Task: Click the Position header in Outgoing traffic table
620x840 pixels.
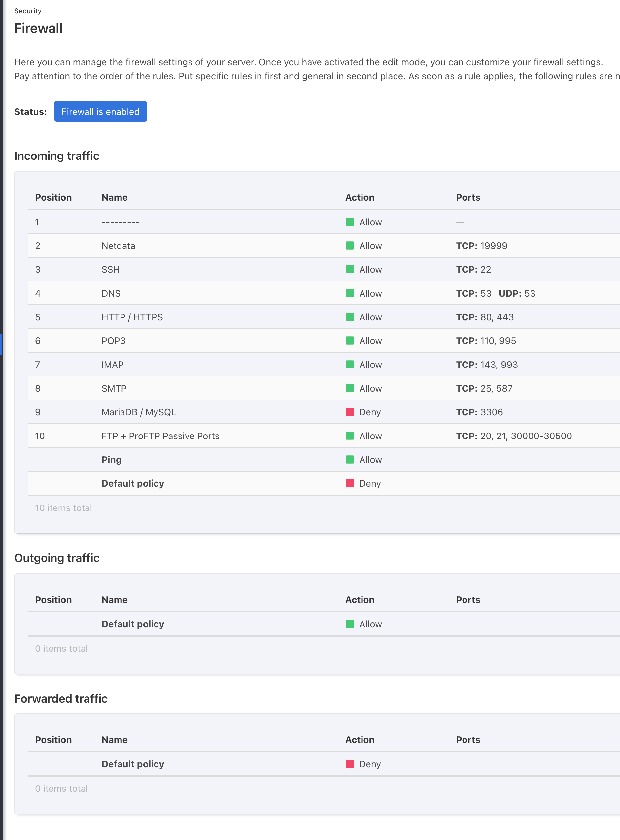Action: point(53,599)
